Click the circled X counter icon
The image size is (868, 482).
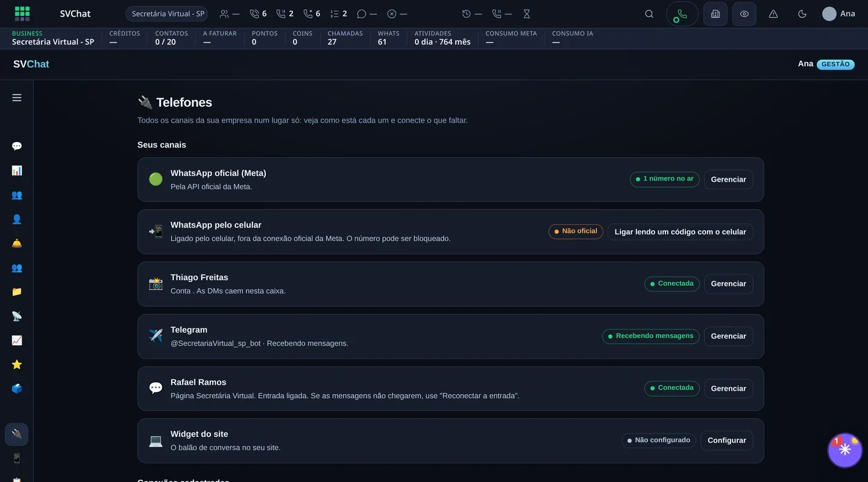(397, 14)
